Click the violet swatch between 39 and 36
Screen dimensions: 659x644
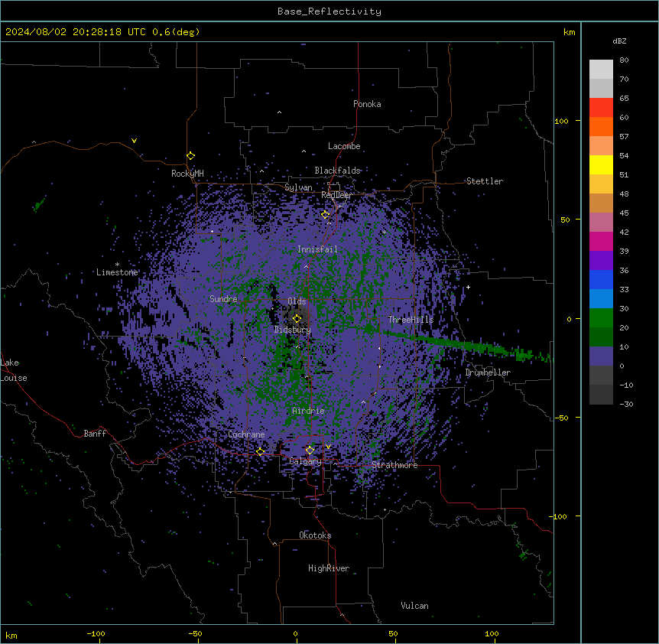(x=601, y=261)
